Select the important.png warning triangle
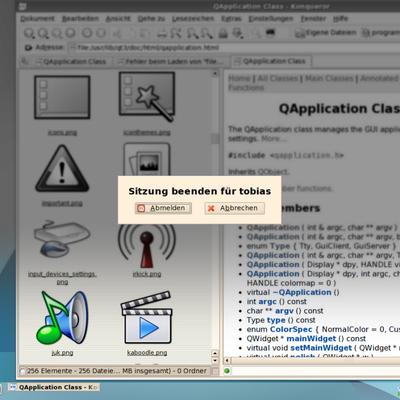 pyautogui.click(x=62, y=168)
